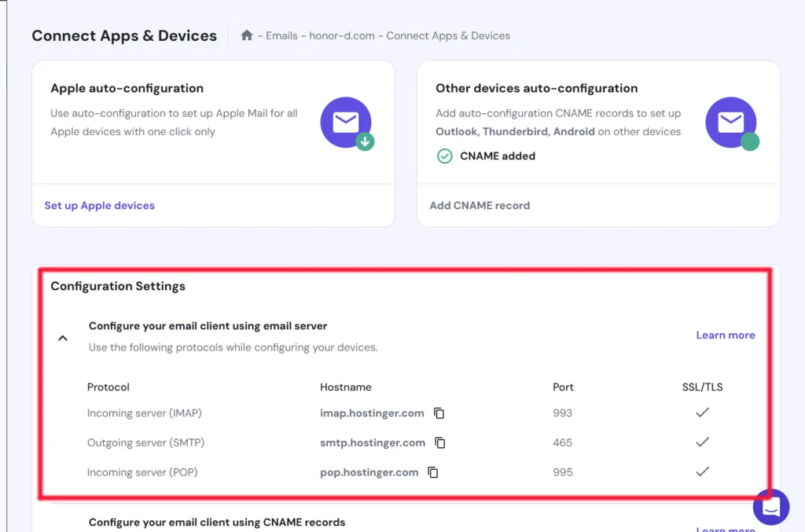
Task: Click Add CNAME record
Action: tap(480, 205)
